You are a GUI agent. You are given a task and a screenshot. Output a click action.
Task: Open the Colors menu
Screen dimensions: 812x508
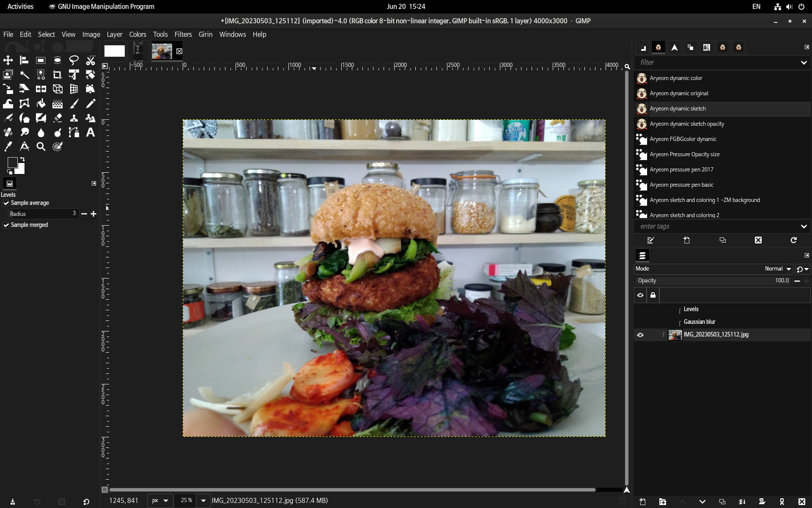tap(137, 34)
